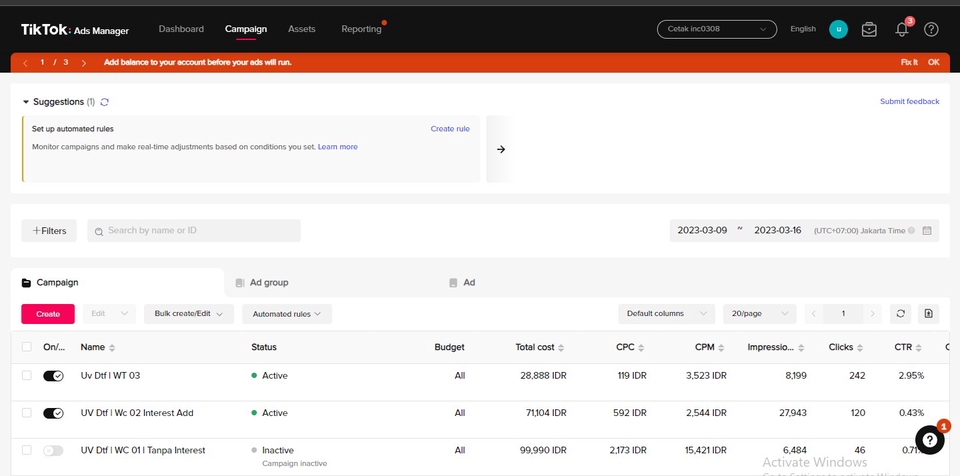Go to next alert banner message
The image size is (960, 476).
point(83,62)
